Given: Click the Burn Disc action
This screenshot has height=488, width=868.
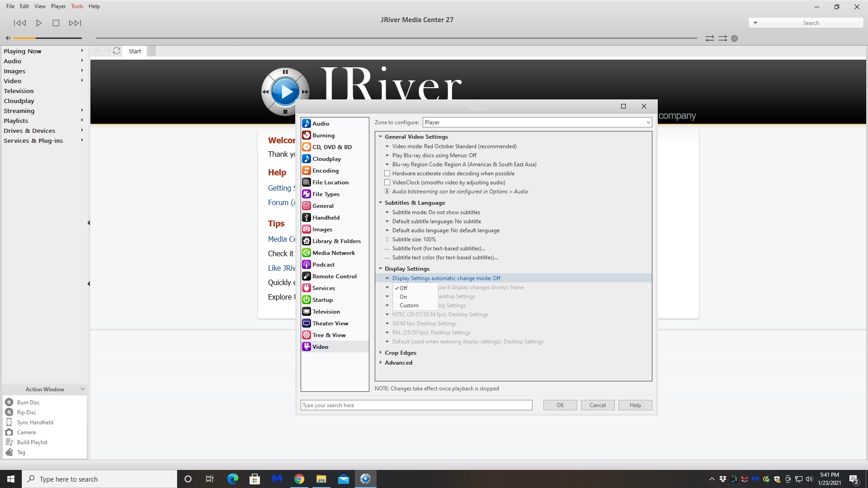Looking at the screenshot, I should 28,402.
